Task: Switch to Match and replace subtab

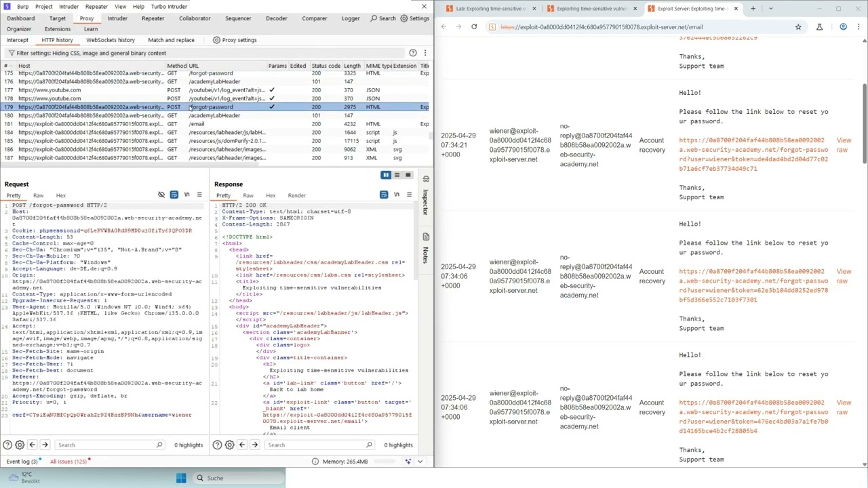Action: (x=171, y=40)
